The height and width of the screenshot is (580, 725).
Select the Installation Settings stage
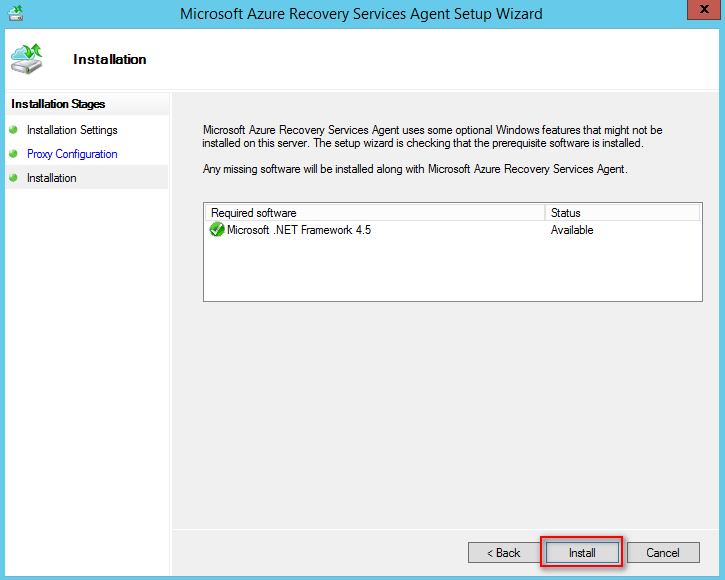click(72, 130)
